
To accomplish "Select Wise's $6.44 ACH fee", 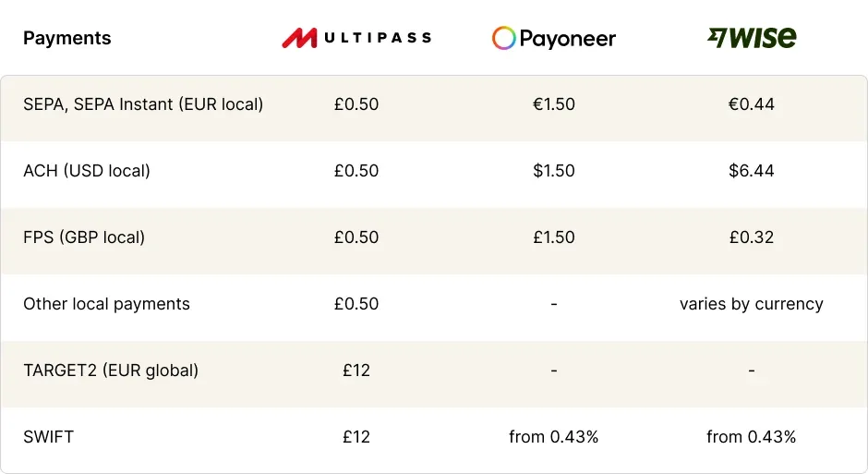I will pos(752,171).
